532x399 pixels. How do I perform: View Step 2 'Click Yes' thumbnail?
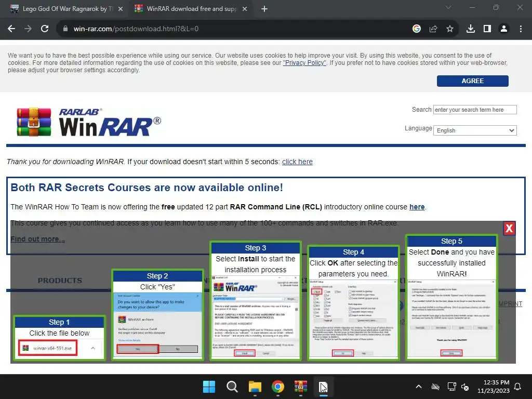(x=157, y=314)
